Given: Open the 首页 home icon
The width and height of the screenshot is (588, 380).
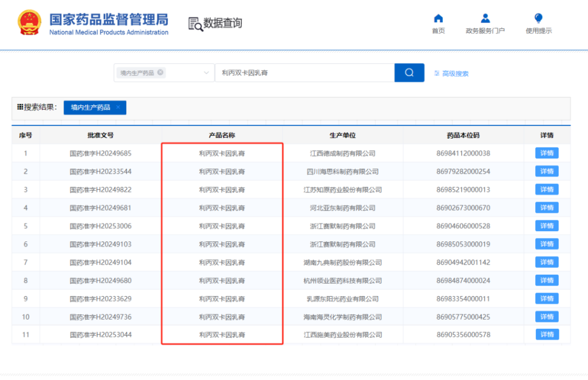Looking at the screenshot, I should point(438,18).
